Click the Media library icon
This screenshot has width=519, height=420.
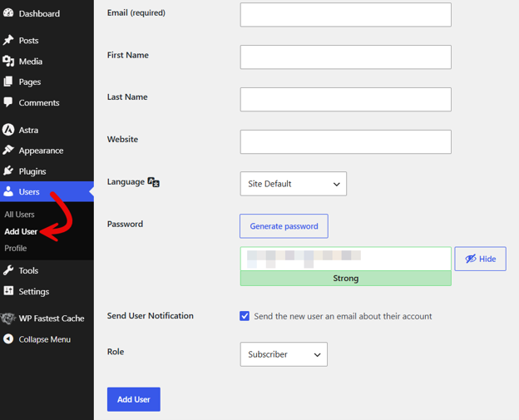[x=8, y=62]
